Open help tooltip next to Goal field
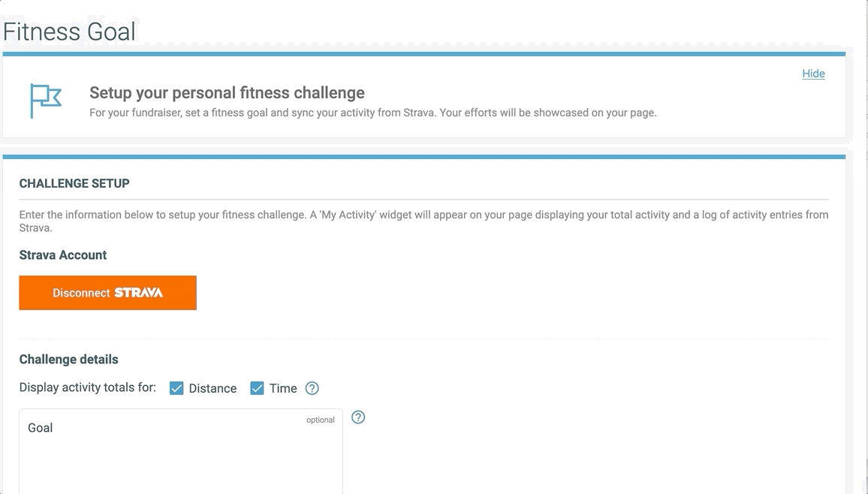This screenshot has width=868, height=494. [358, 417]
